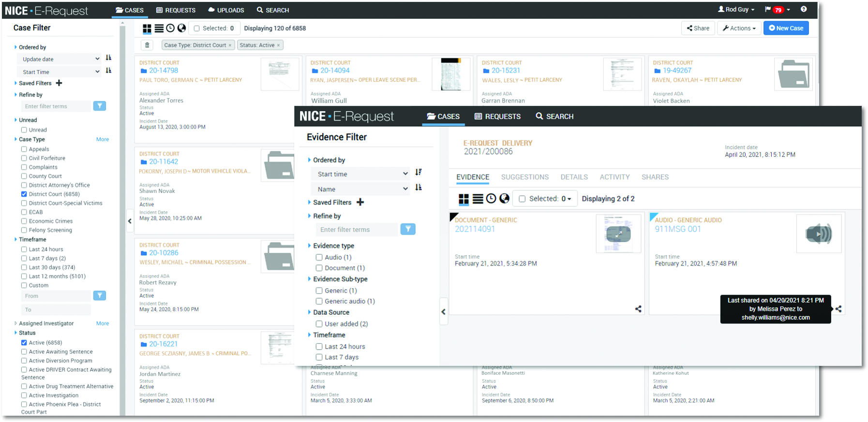Open timeline clock view in evidence toolbar

coord(491,199)
